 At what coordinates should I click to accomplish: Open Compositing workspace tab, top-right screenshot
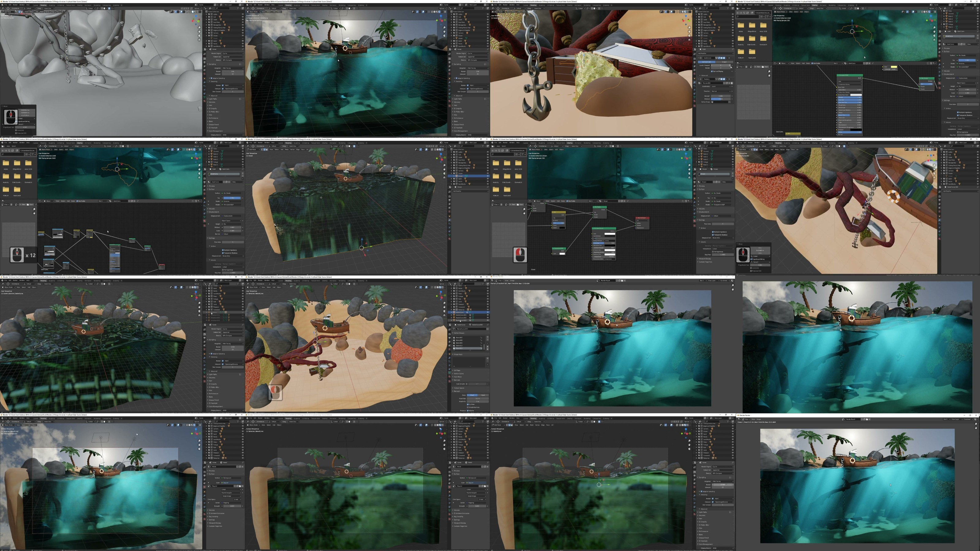pyautogui.click(x=842, y=5)
